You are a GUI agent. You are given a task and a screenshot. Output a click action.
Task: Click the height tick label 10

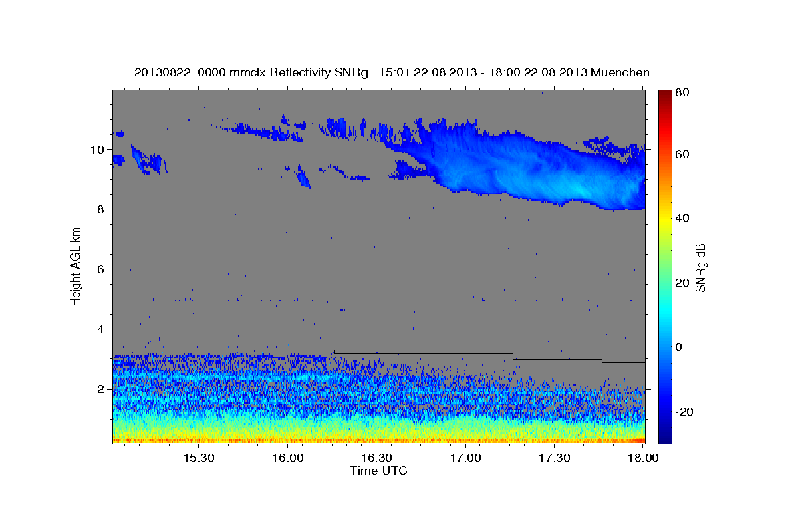point(98,150)
